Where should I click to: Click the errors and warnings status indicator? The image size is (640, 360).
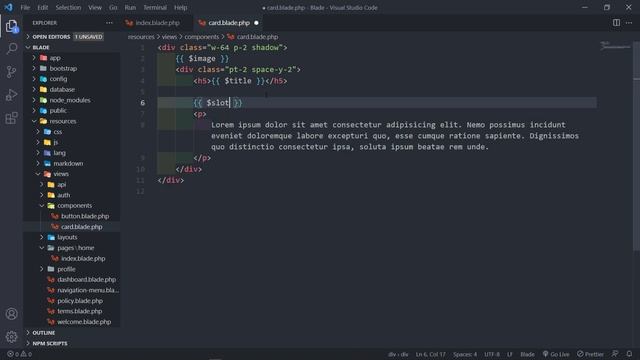point(19,354)
